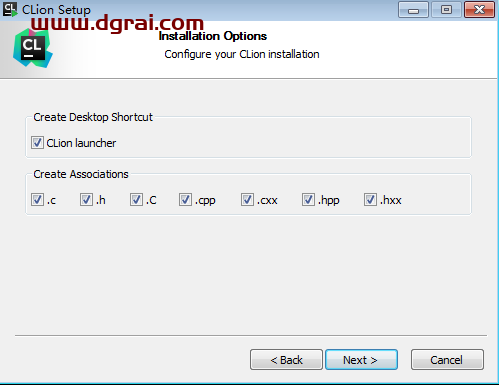Click the 'Create Associations' group label
The height and width of the screenshot is (385, 499).
click(81, 174)
